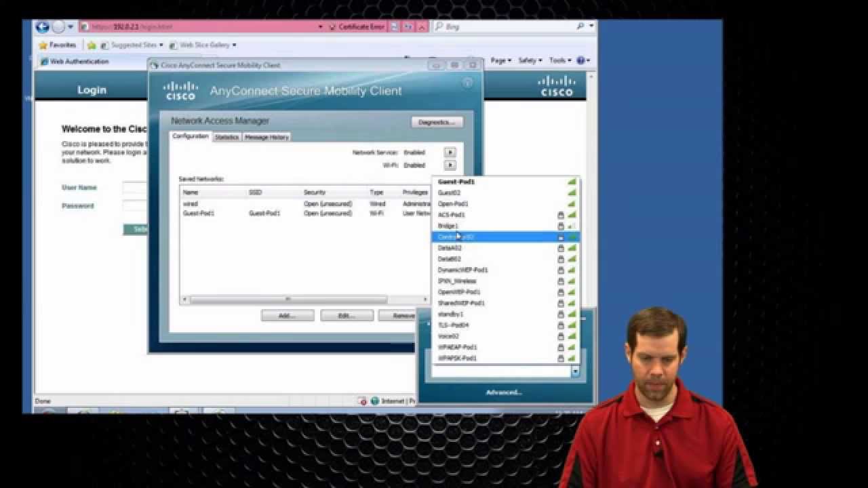Choose SharedWEP-Pod1 from the network list
Image resolution: width=868 pixels, height=488 pixels.
click(505, 303)
